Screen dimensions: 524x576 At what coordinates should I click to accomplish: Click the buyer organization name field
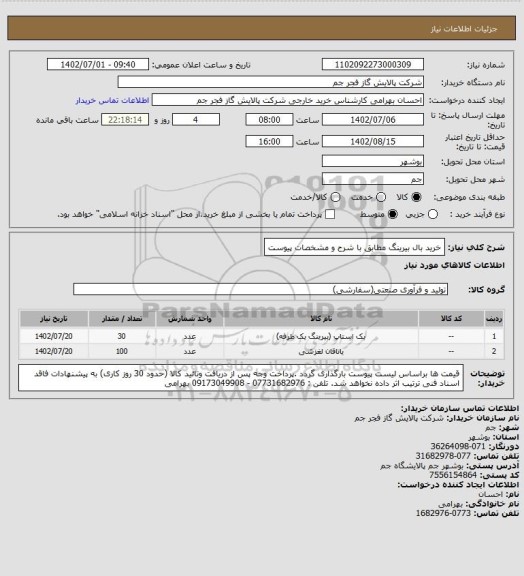click(x=270, y=82)
